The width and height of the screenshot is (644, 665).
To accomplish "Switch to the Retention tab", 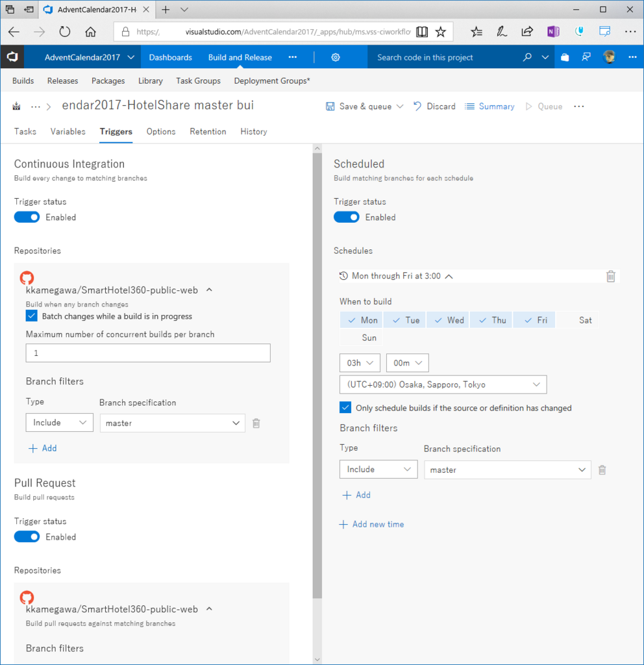I will coord(208,131).
